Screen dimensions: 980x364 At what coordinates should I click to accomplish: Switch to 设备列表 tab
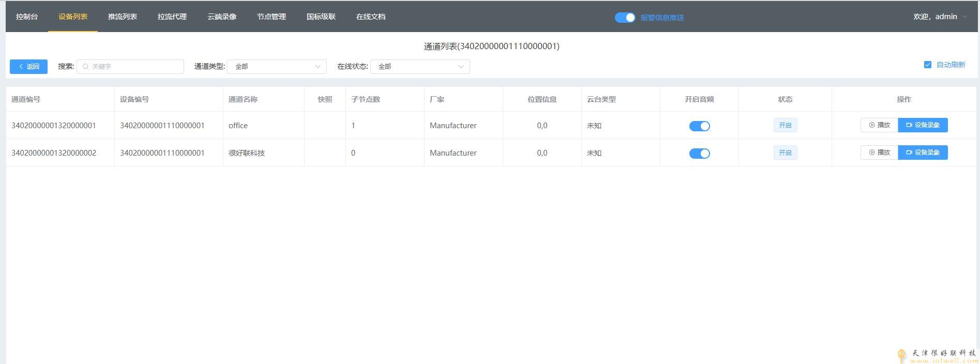pyautogui.click(x=73, y=17)
